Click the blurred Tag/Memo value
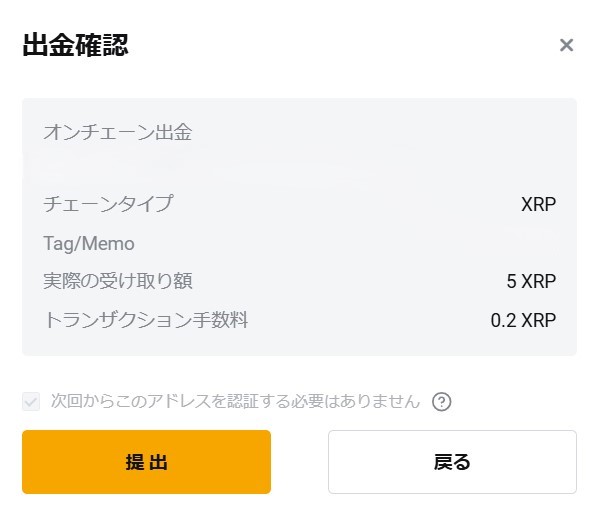The image size is (608, 516). tap(528, 236)
